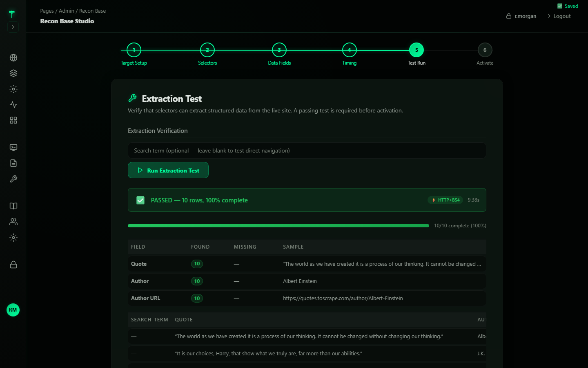Click the Admin breadcrumb link
The width and height of the screenshot is (588, 368).
point(67,11)
